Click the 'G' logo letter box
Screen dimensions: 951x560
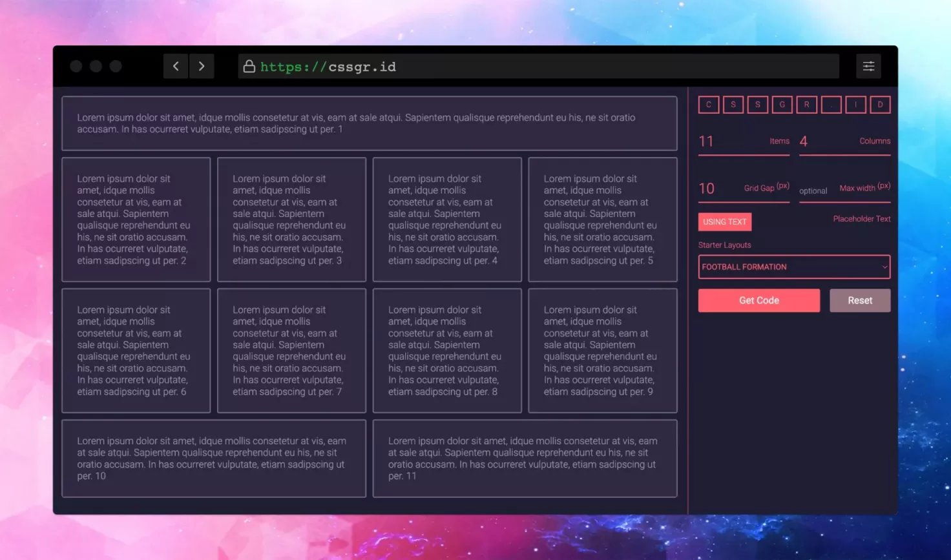point(782,105)
